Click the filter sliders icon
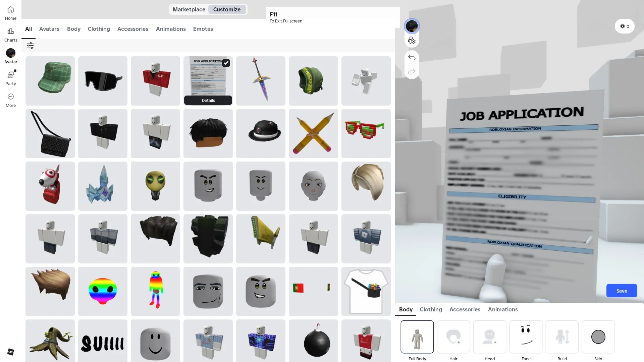Image resolution: width=644 pixels, height=362 pixels. pos(30,46)
